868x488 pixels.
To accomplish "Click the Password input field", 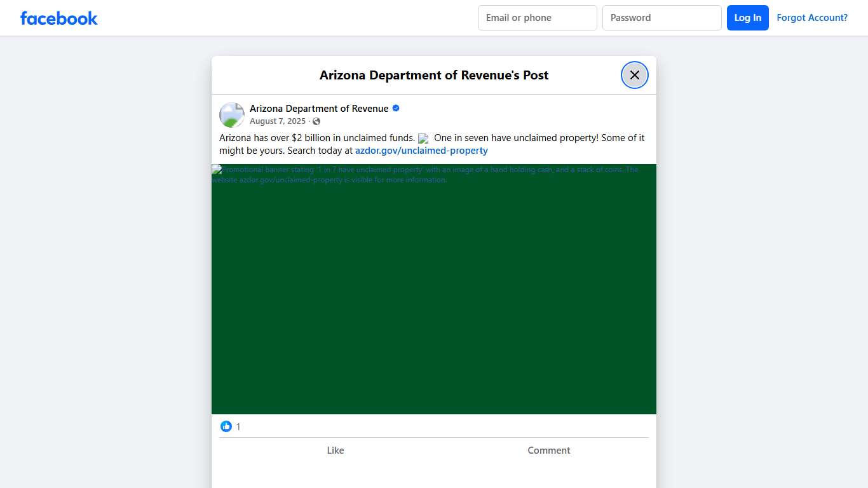I will tap(661, 17).
